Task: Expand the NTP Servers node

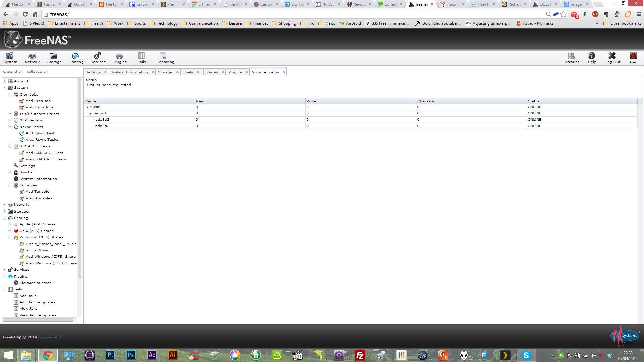Action: click(10, 120)
